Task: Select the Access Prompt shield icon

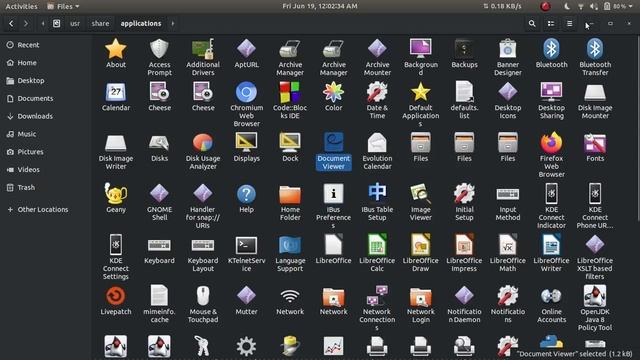Action: [159, 49]
